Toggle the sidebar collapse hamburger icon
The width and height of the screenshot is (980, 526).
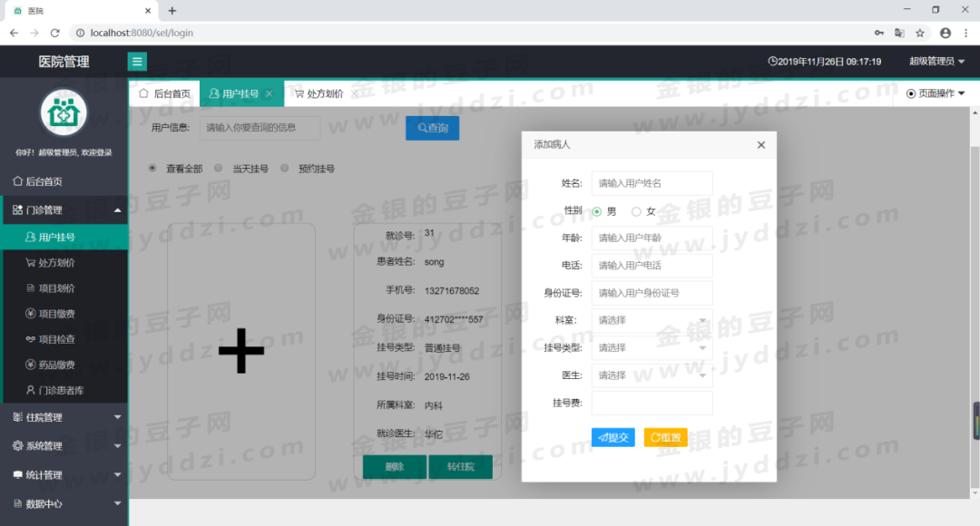(137, 62)
